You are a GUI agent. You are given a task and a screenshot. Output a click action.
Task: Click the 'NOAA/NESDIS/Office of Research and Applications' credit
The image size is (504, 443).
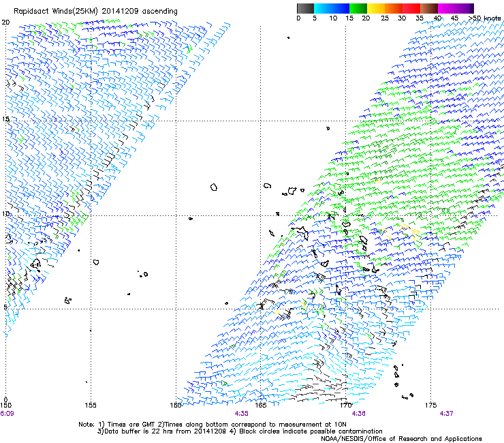(401, 439)
